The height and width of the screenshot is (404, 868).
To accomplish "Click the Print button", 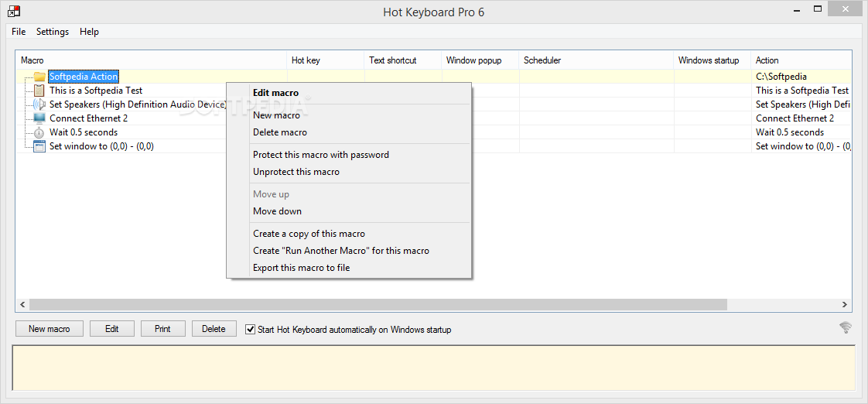I will tap(162, 329).
